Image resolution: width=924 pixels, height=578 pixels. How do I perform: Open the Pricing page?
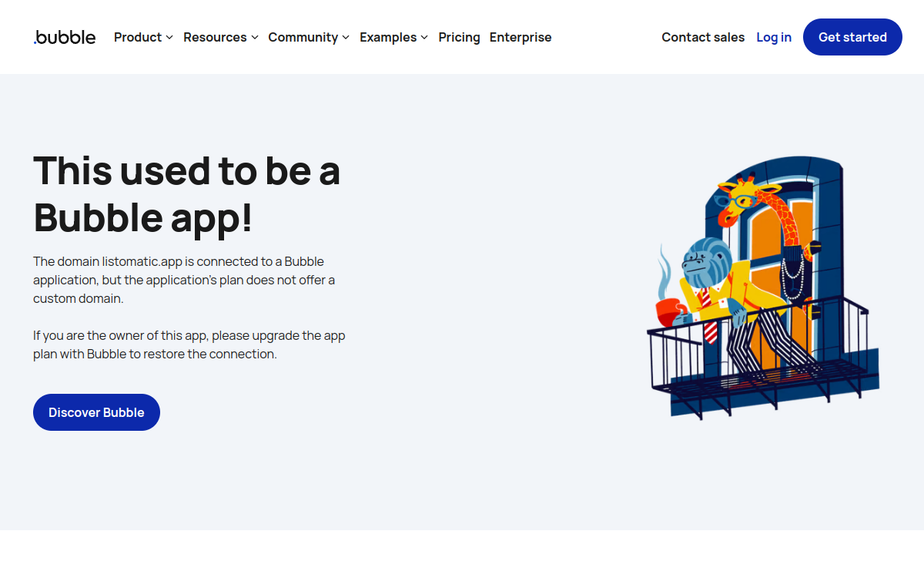(x=459, y=37)
